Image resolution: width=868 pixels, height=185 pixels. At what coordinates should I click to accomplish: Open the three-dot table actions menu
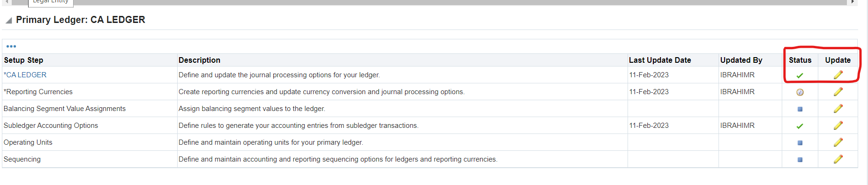point(11,46)
